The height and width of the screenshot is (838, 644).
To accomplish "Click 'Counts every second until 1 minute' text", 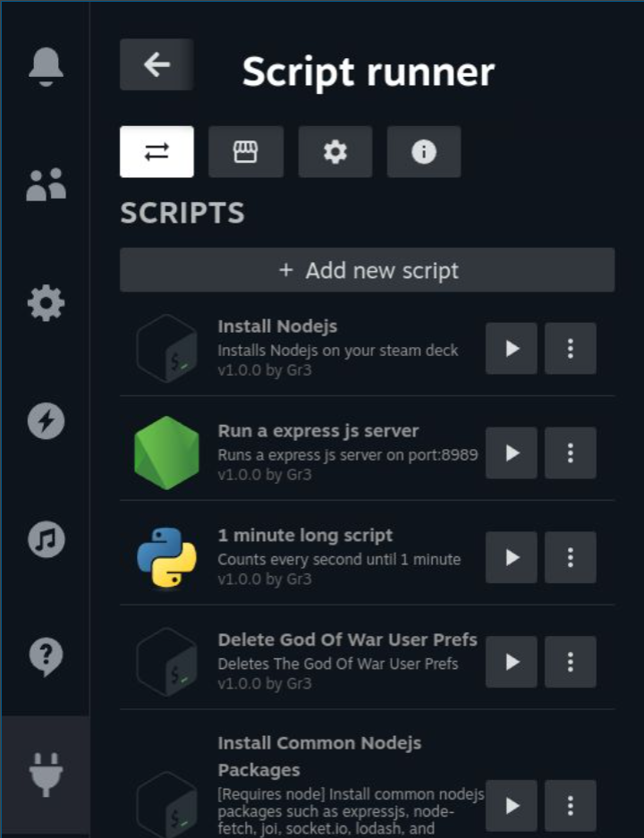I will (x=339, y=560).
